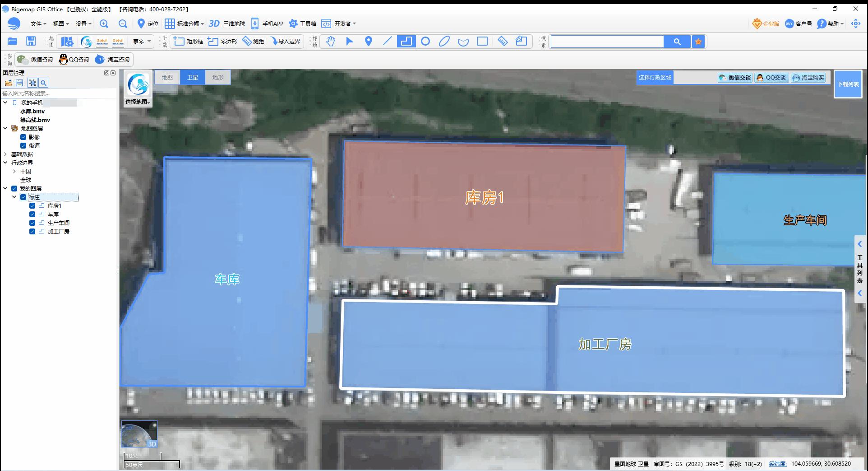Viewport: 868px width, 471px height.
Task: Click the 下载列表 button
Action: 848,84
